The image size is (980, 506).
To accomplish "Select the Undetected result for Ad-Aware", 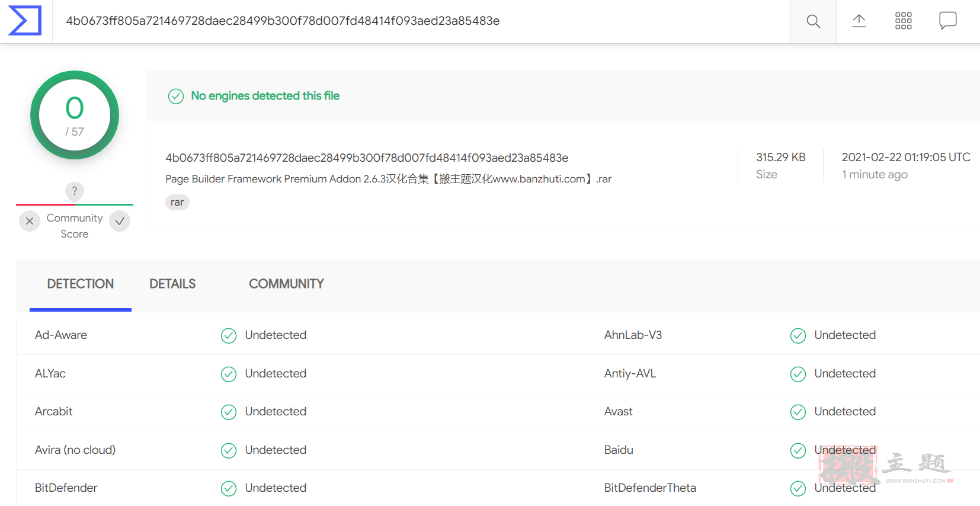I will coord(276,335).
